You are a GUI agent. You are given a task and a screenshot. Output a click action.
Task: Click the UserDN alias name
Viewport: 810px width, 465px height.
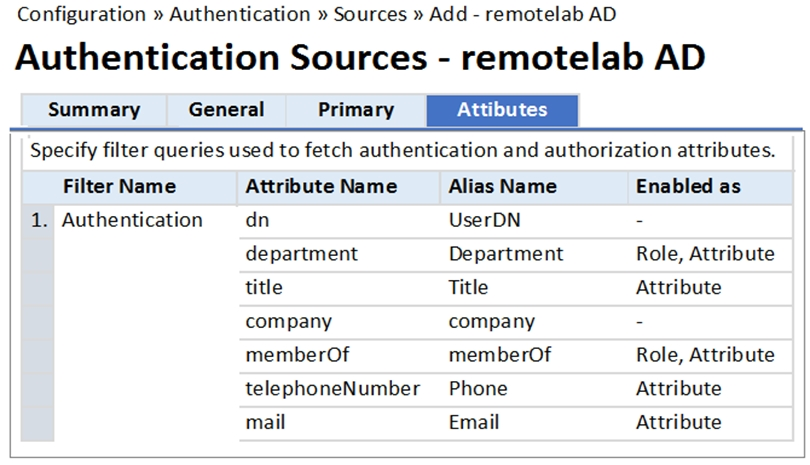(485, 220)
